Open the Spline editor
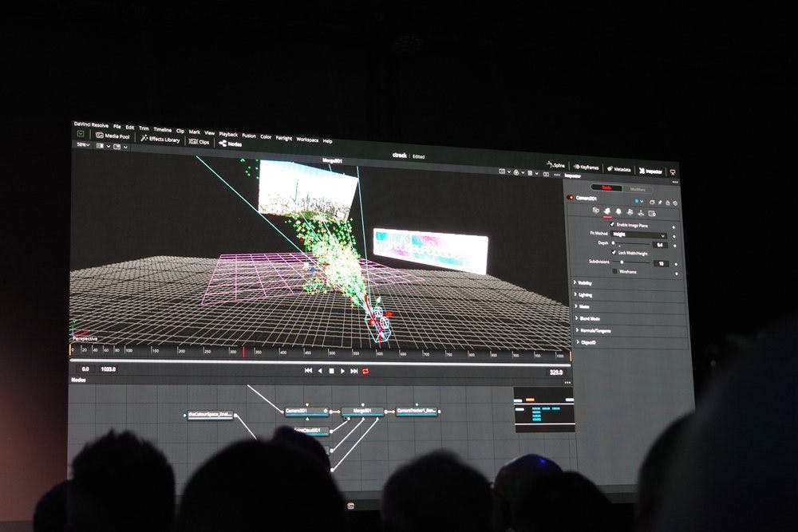 tap(555, 165)
